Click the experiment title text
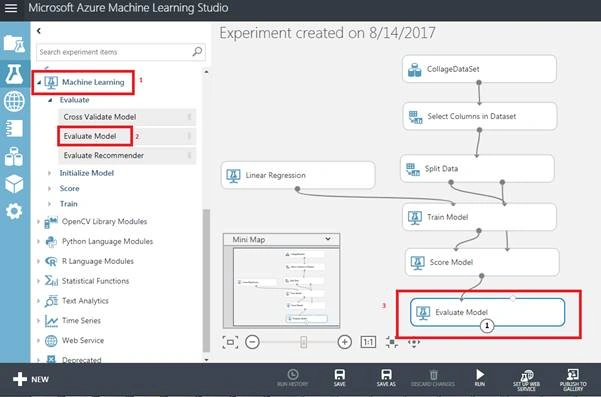The image size is (601, 397). click(x=327, y=33)
